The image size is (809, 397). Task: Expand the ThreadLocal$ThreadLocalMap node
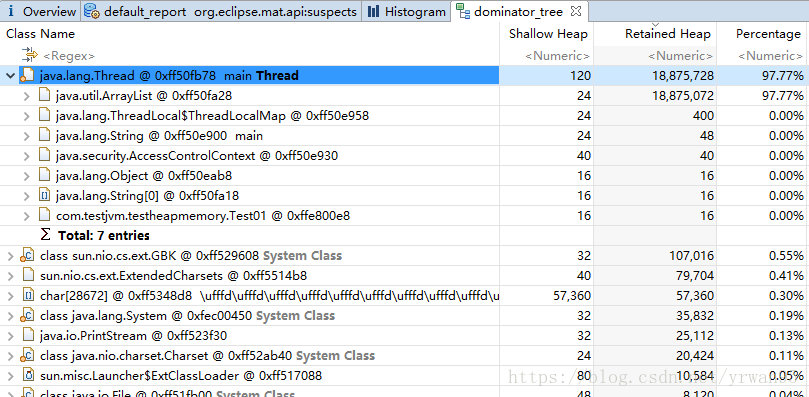pos(26,116)
